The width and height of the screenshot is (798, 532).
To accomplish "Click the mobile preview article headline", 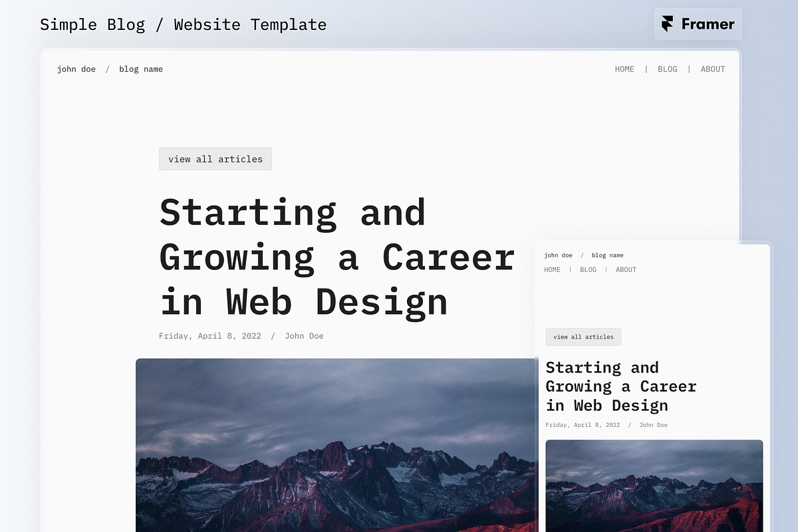I will point(621,386).
